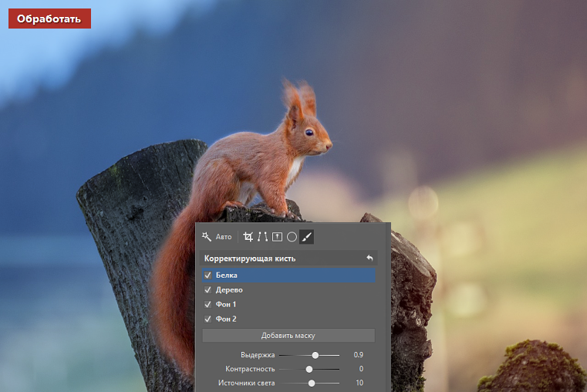Select the Фон 2 mask row
Viewport: 587px width, 392px height.
point(288,319)
